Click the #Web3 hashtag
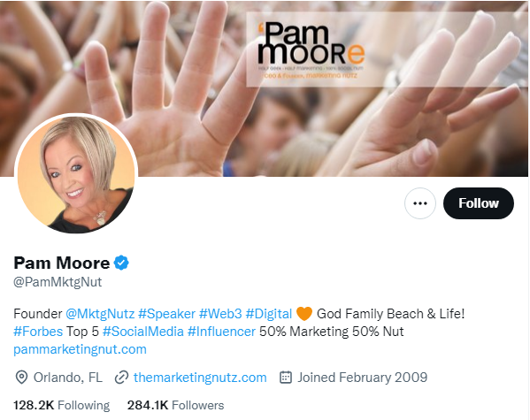This screenshot has height=420, width=530. tap(220, 314)
